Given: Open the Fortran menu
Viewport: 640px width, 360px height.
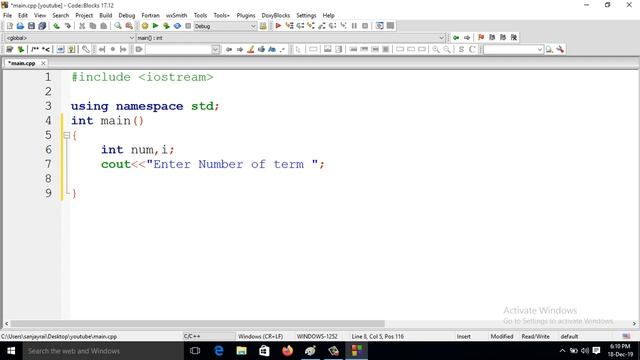Looking at the screenshot, I should [x=150, y=15].
